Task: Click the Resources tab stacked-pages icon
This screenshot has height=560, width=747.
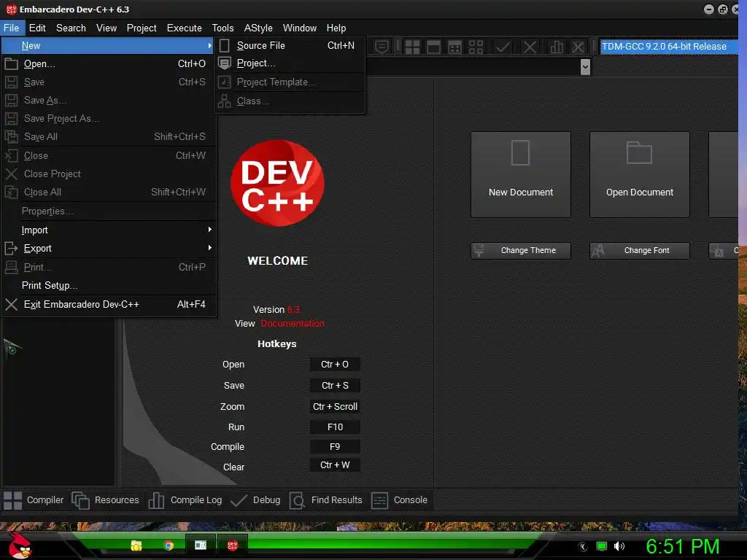Action: (x=80, y=500)
